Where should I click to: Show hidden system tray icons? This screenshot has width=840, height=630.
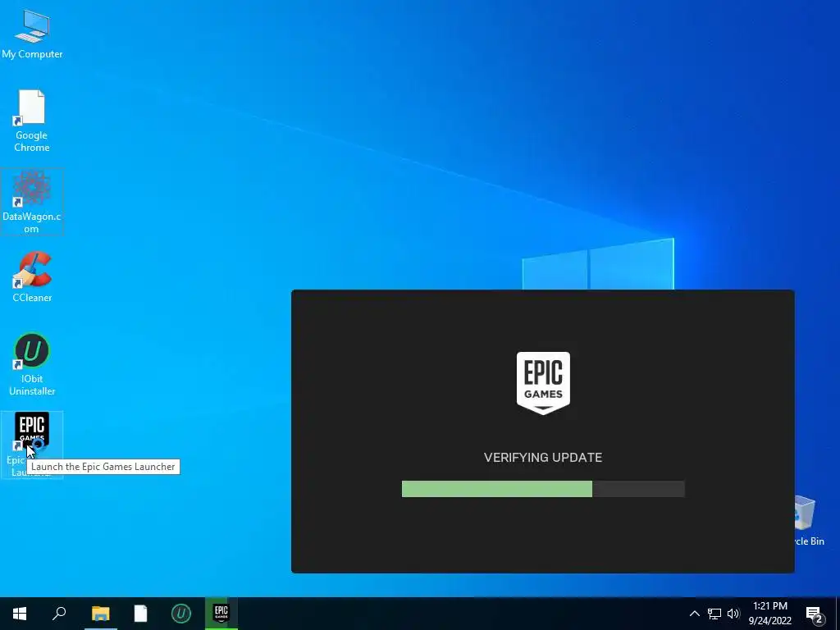(694, 614)
